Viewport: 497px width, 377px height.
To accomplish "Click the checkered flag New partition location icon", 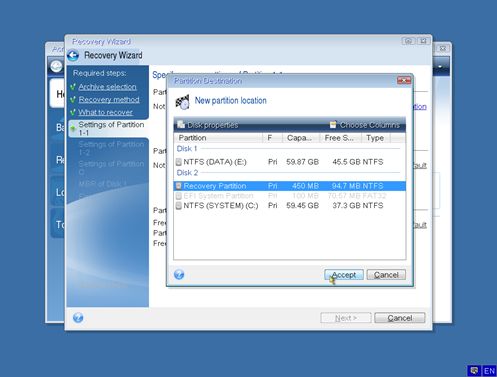I will (182, 102).
